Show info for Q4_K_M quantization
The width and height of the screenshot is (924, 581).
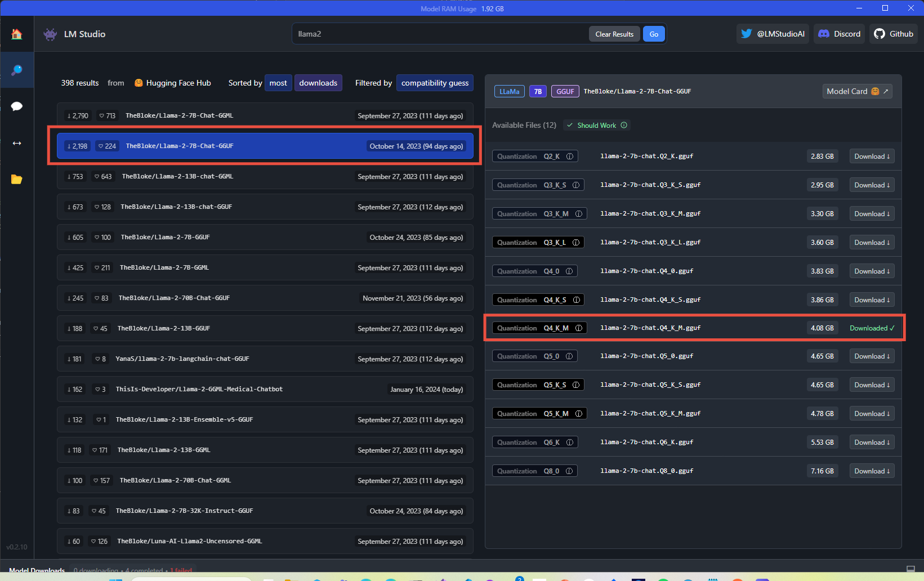coord(579,328)
